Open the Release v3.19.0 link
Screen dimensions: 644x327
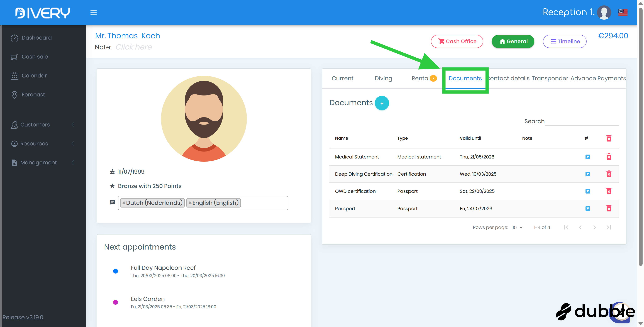(x=23, y=317)
